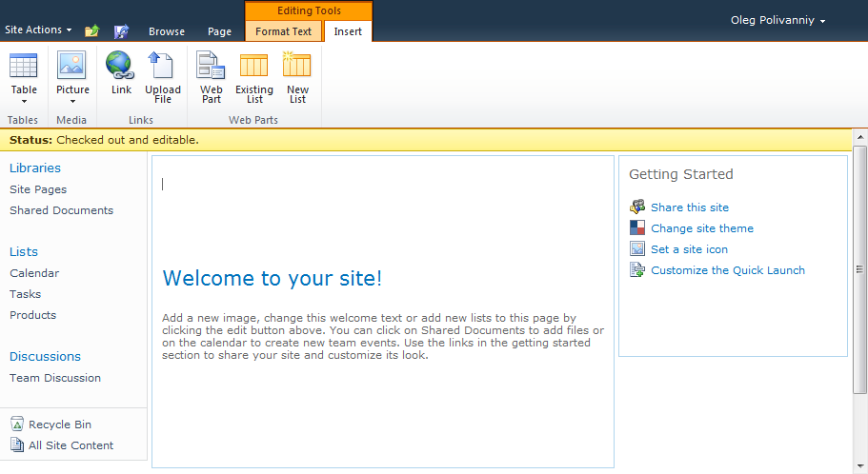Open the Site Actions menu
Viewport: 868px width, 474px height.
(x=38, y=30)
